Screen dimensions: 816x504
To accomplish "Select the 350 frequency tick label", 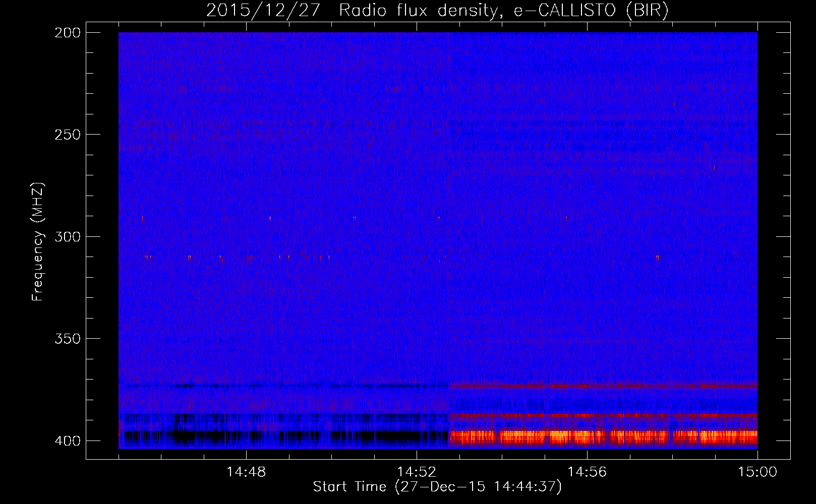I will [67, 339].
